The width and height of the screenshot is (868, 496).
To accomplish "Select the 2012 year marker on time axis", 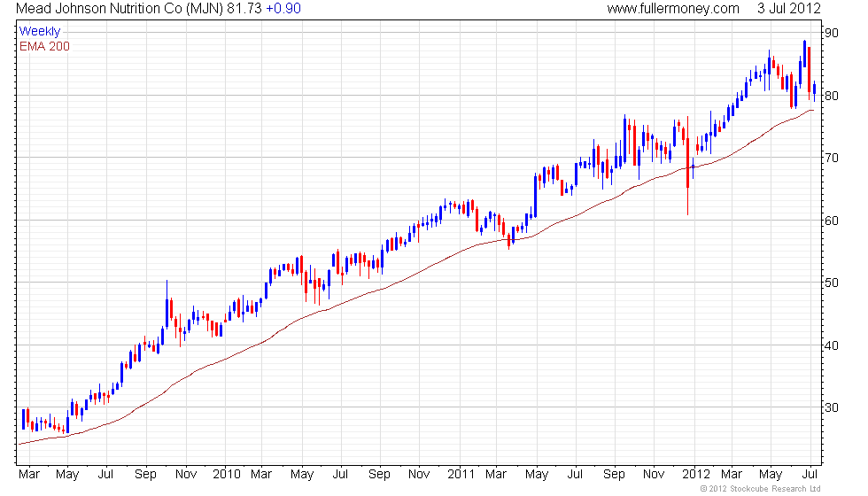I will [x=696, y=475].
